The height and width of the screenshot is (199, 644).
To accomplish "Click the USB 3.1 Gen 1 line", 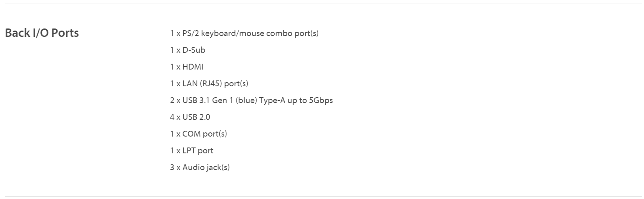I will [x=251, y=100].
